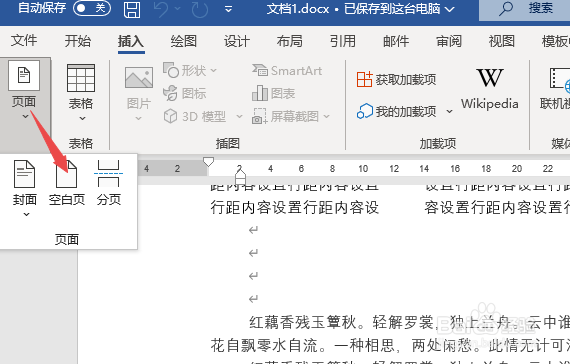The width and height of the screenshot is (570, 364).
Task: Click the text line starting 花自飘零水自流
Action: 390,345
